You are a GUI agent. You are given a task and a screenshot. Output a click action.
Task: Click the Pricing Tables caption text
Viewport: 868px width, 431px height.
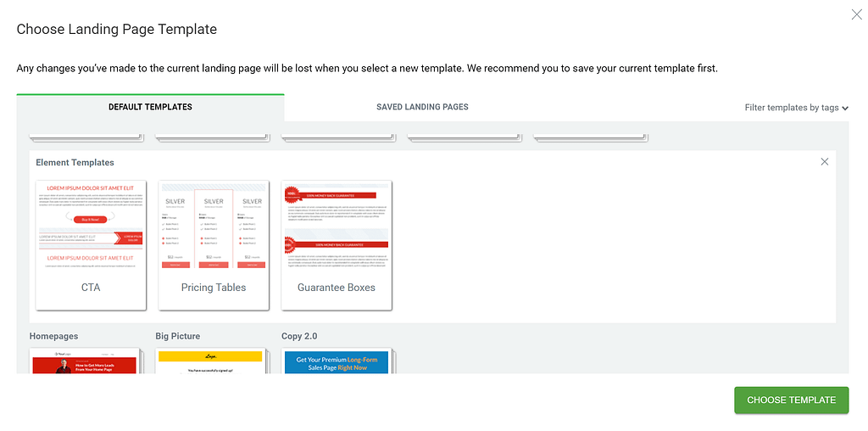click(214, 288)
